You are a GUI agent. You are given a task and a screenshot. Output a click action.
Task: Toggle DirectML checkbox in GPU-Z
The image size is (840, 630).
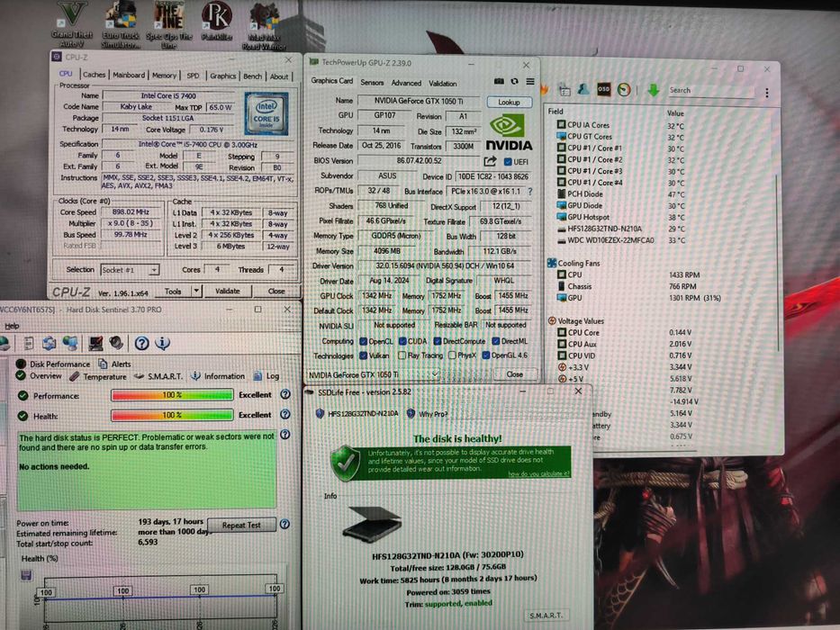pyautogui.click(x=495, y=341)
